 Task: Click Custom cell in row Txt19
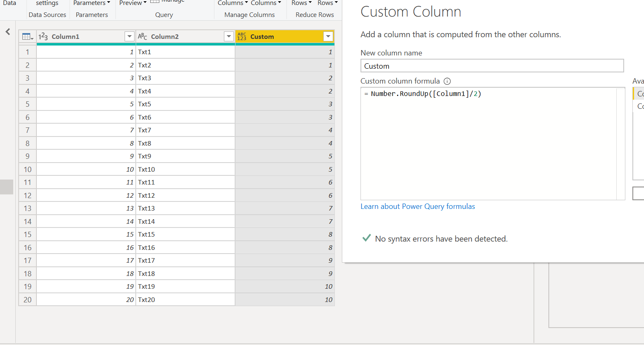point(285,287)
